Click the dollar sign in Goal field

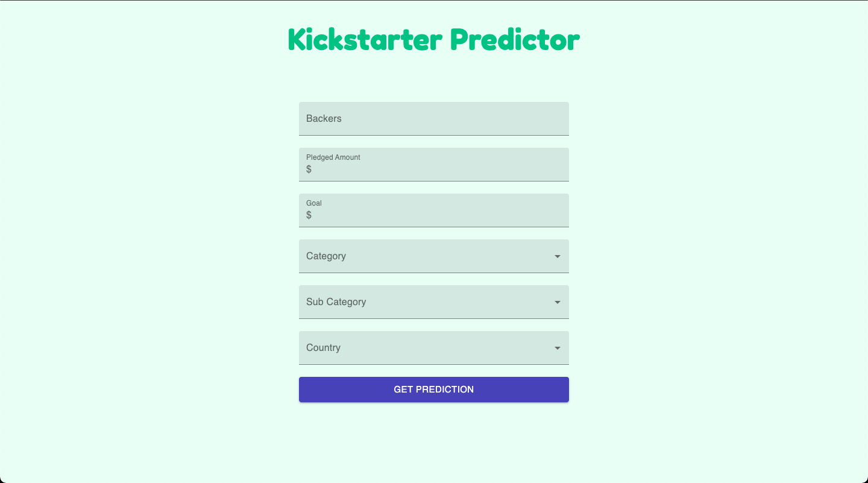click(309, 215)
